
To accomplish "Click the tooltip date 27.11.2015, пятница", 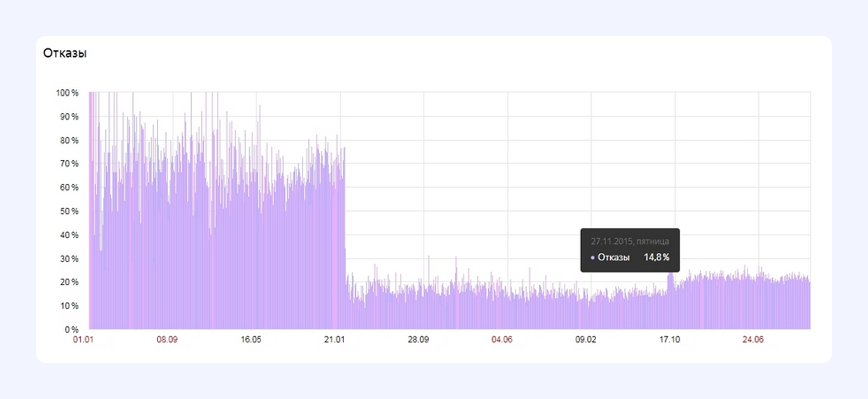I will (x=629, y=242).
